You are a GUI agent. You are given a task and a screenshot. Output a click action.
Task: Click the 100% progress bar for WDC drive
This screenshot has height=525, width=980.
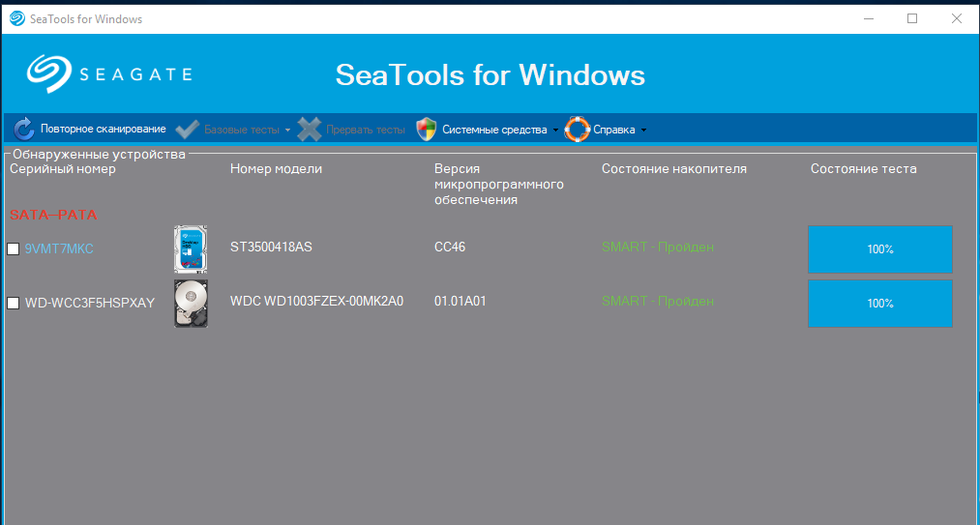click(x=879, y=304)
